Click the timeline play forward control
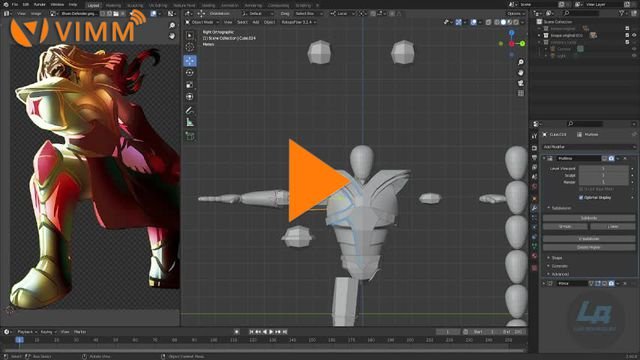Screen dimensions: 640x360 click(272, 332)
